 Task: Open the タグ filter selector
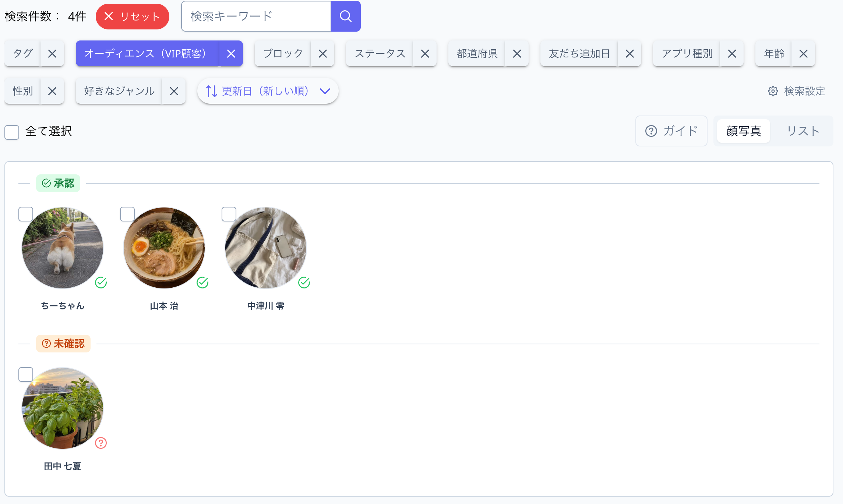[22, 54]
